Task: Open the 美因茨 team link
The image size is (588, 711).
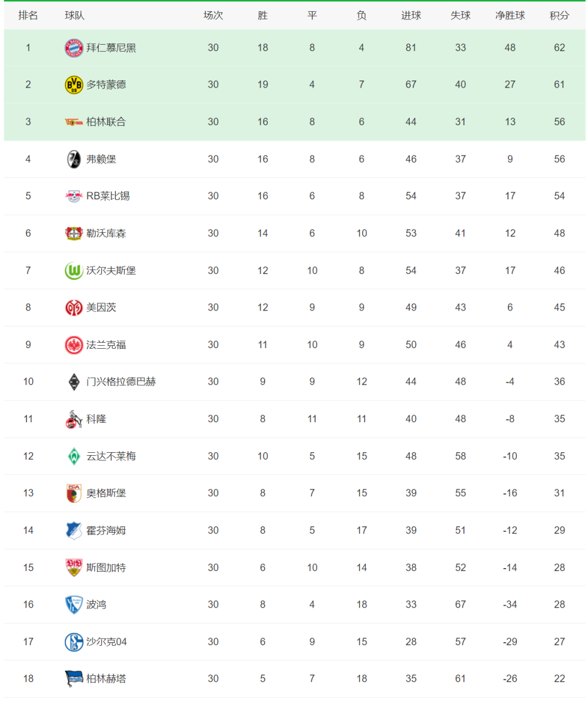Action: pyautogui.click(x=101, y=308)
